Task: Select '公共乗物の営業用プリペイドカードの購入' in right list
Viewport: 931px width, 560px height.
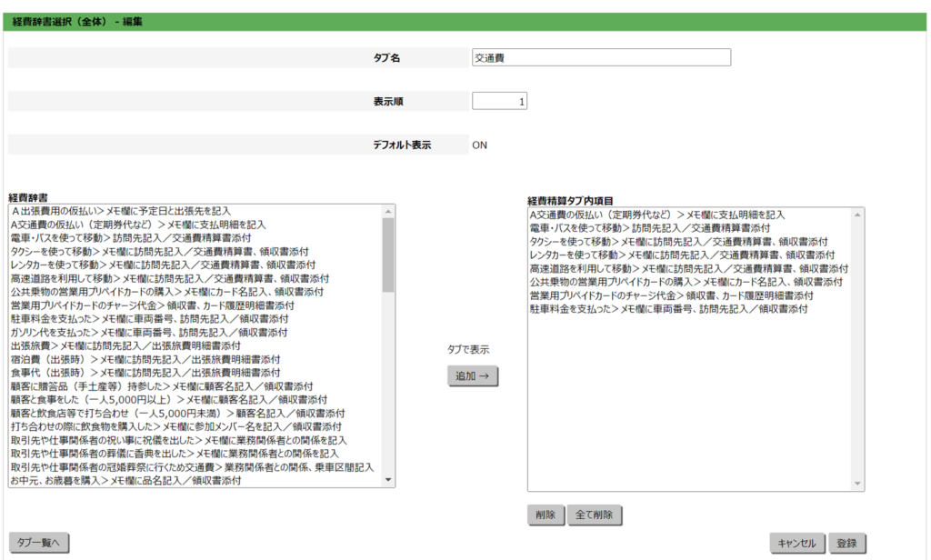Action: coord(690,282)
